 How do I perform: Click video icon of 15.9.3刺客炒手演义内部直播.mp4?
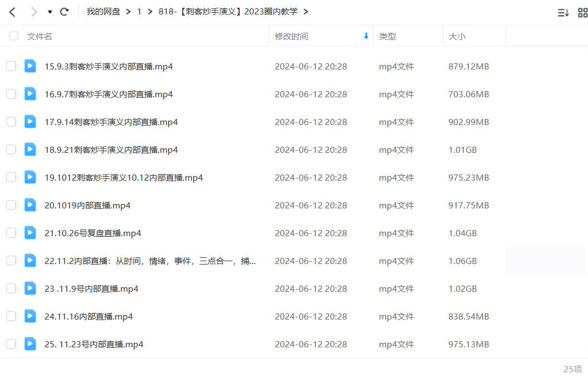(x=31, y=66)
